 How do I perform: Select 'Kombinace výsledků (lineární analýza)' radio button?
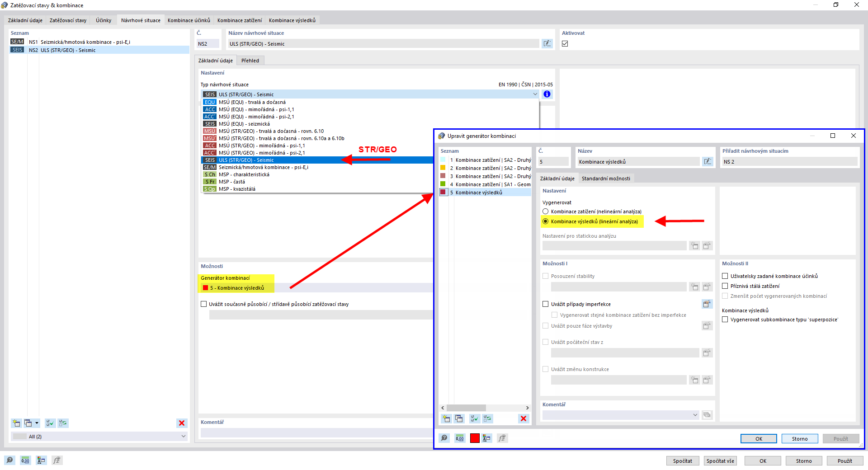[546, 221]
